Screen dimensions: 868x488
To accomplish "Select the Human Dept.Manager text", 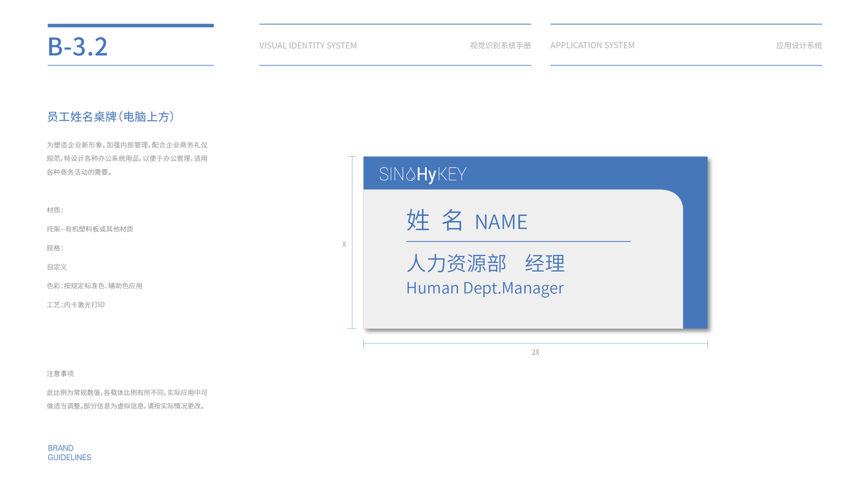I will point(485,288).
